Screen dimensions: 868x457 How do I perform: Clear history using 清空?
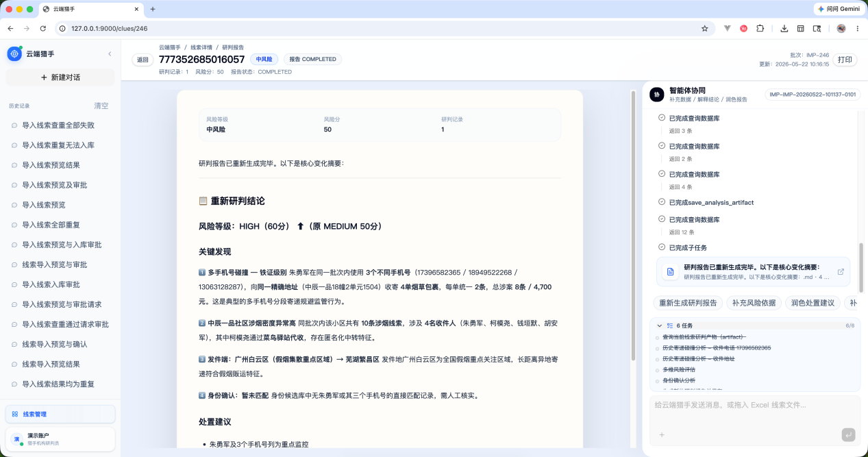(x=101, y=106)
